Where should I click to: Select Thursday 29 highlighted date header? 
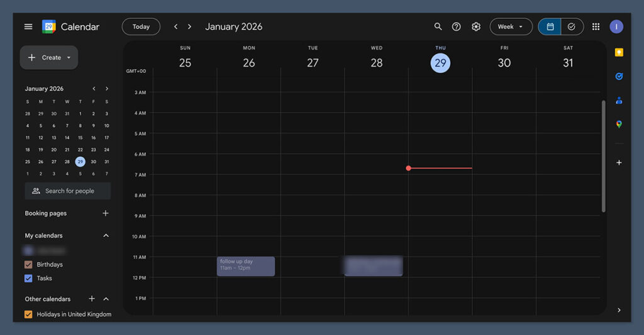point(440,63)
